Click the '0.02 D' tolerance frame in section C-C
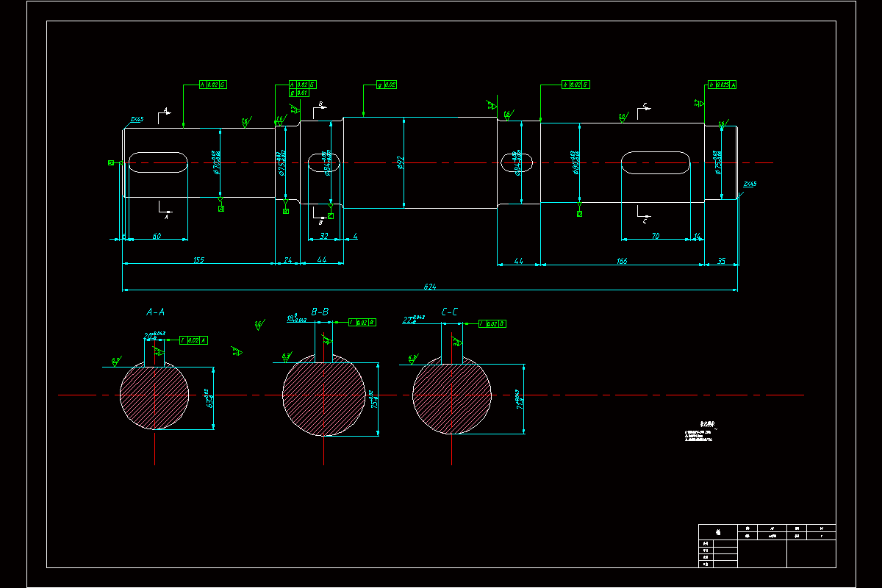 point(492,323)
